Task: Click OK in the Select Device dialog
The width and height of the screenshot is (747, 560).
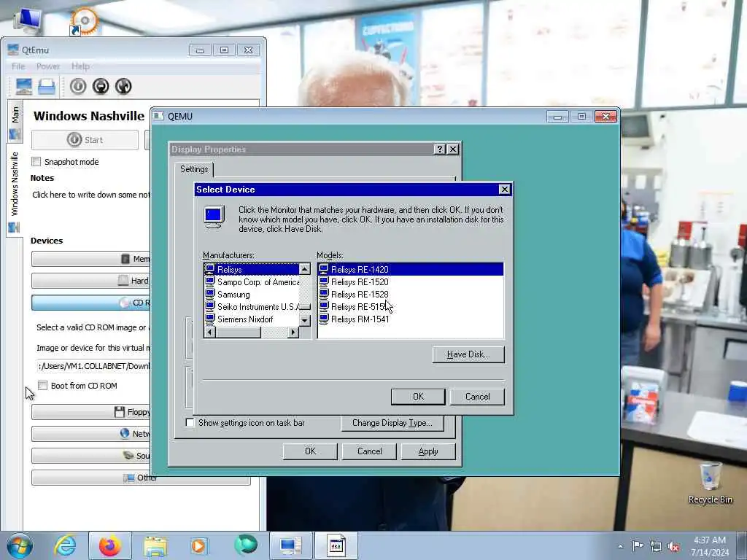Action: [418, 397]
